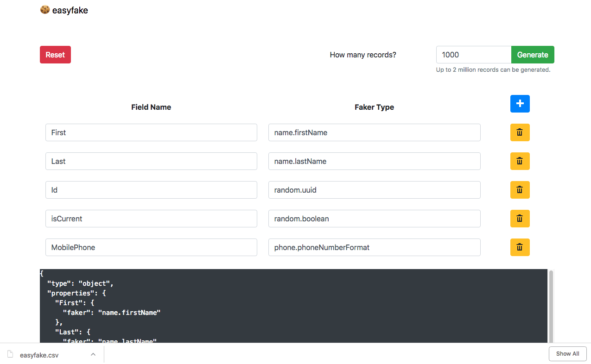Click the easyfake.csv file icon
This screenshot has width=591, height=364.
(10, 355)
